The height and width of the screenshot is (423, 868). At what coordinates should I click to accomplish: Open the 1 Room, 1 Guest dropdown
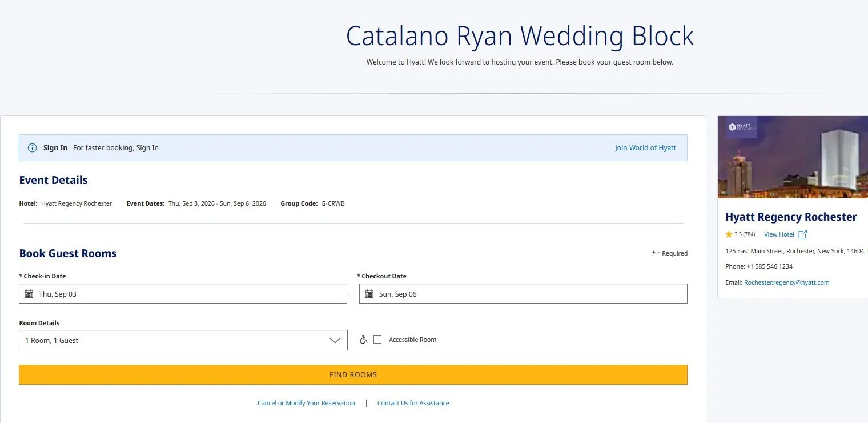[x=183, y=340]
